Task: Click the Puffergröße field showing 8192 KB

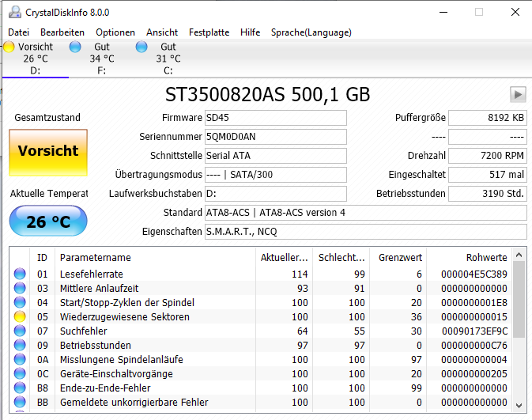Action: pyautogui.click(x=488, y=118)
